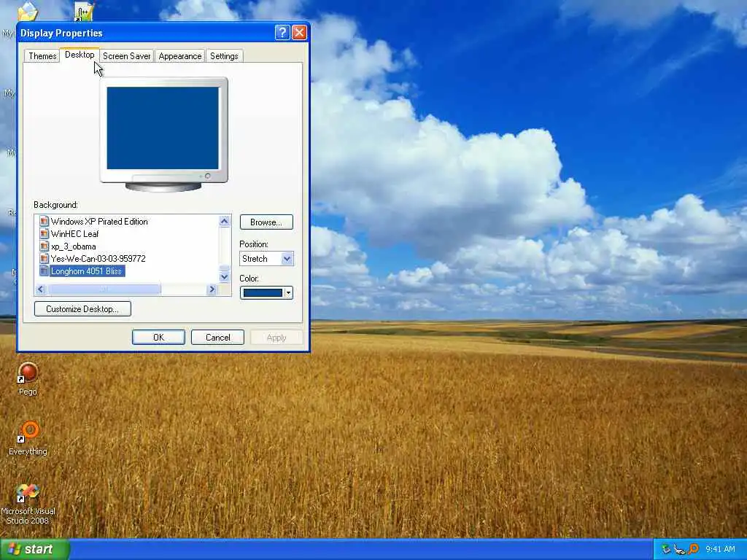The image size is (747, 560).
Task: Switch to the Appearance tab
Action: click(x=180, y=56)
